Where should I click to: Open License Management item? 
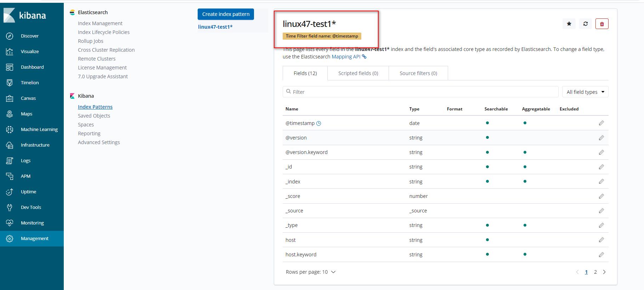102,68
